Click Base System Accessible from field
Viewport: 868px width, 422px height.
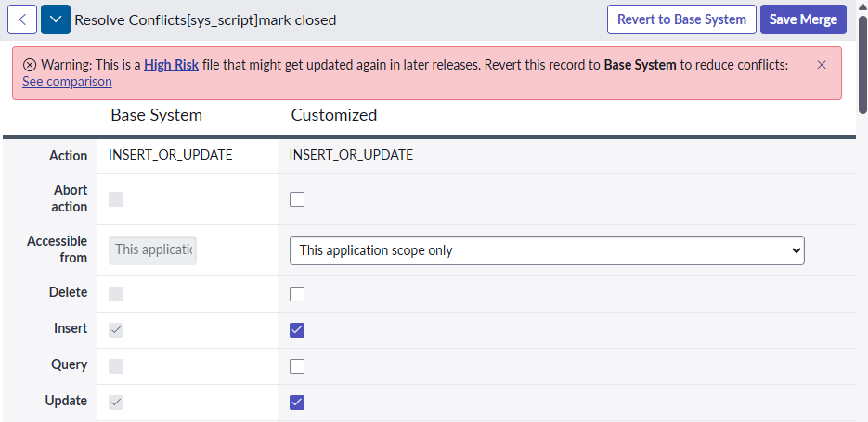(153, 250)
